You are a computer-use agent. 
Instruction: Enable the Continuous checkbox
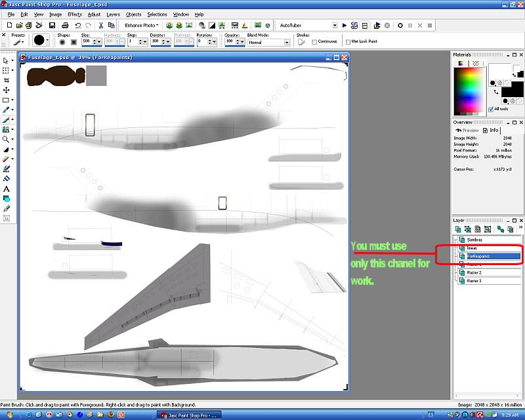click(314, 41)
